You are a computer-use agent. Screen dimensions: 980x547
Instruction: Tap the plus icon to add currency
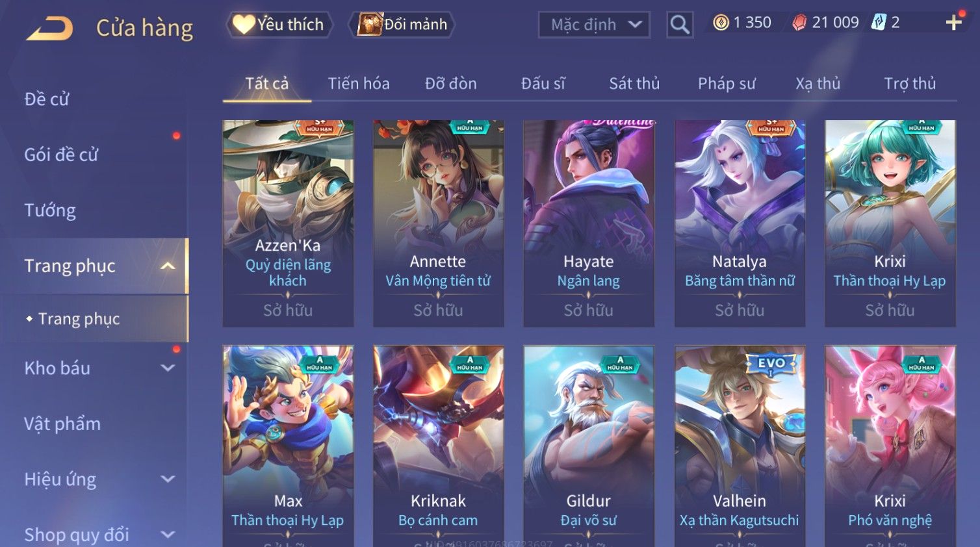pyautogui.click(x=953, y=23)
